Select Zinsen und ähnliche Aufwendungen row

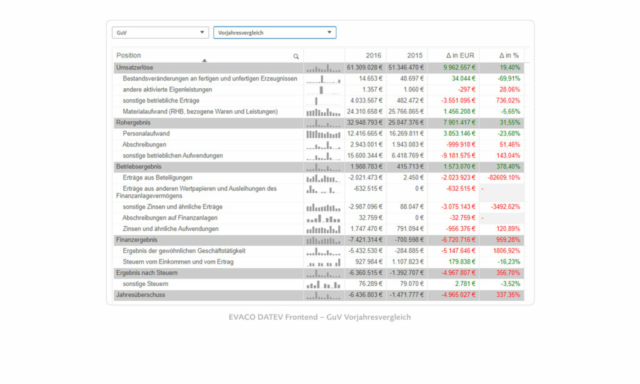319,229
